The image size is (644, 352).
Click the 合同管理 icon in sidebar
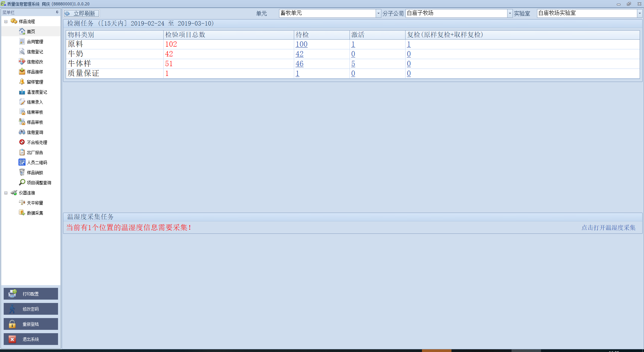click(x=22, y=42)
